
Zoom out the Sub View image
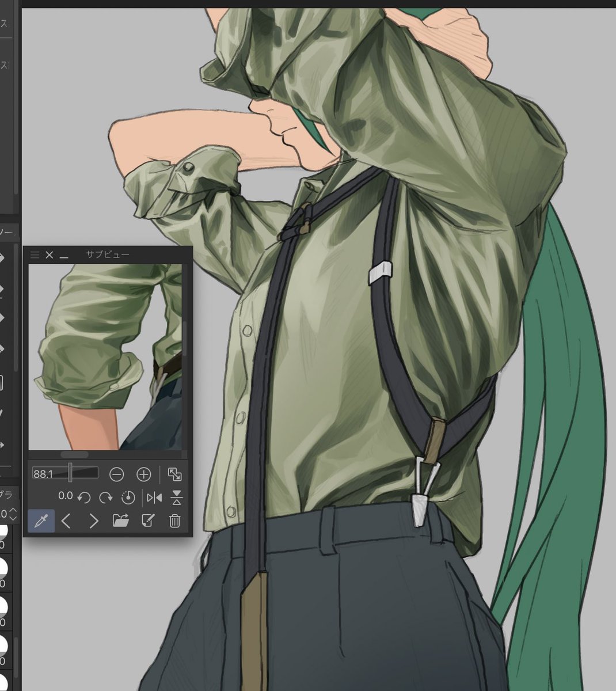click(x=117, y=474)
